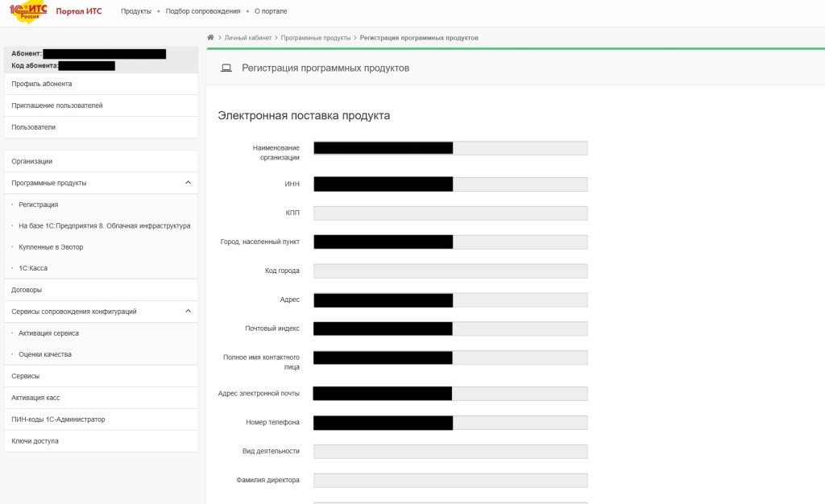Focus the Вид деятельности field

tap(450, 452)
